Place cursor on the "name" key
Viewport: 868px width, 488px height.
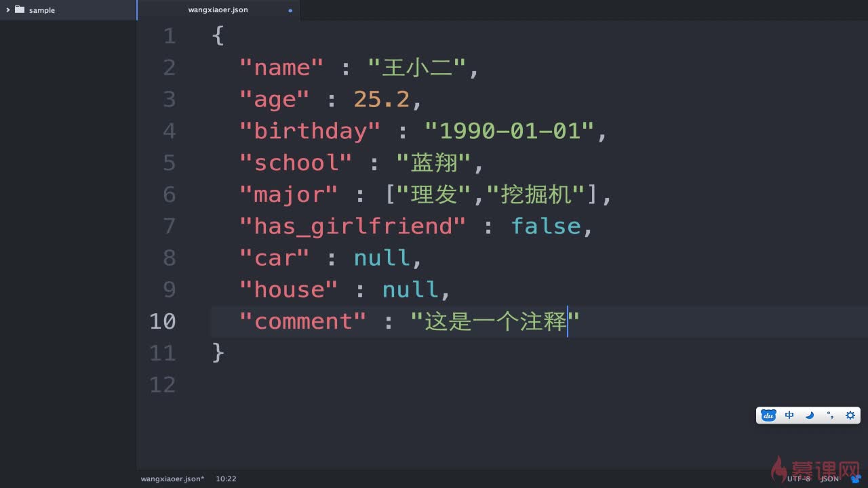click(281, 68)
